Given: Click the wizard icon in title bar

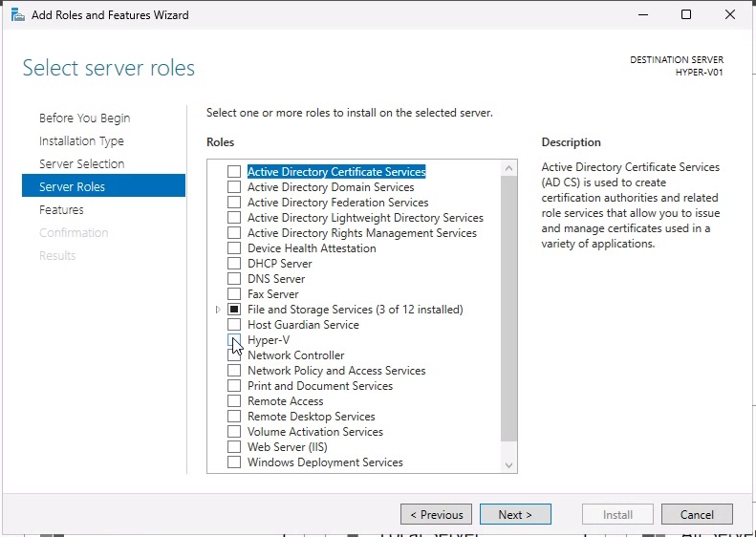Looking at the screenshot, I should pos(18,15).
